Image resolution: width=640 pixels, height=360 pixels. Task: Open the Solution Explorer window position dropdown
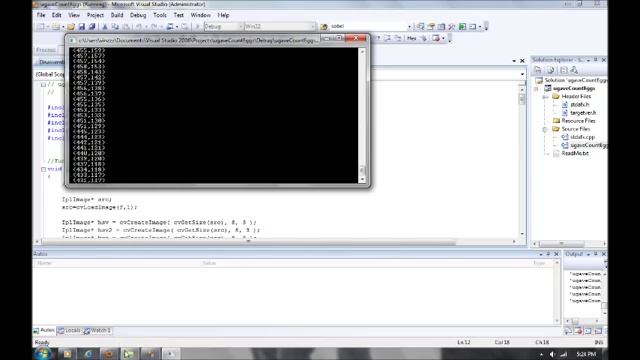click(588, 60)
